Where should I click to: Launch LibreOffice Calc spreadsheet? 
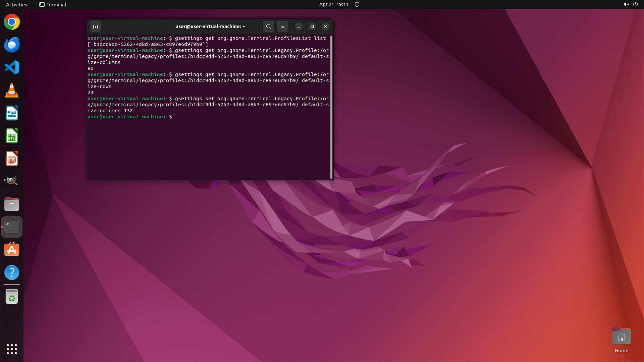pos(12,136)
